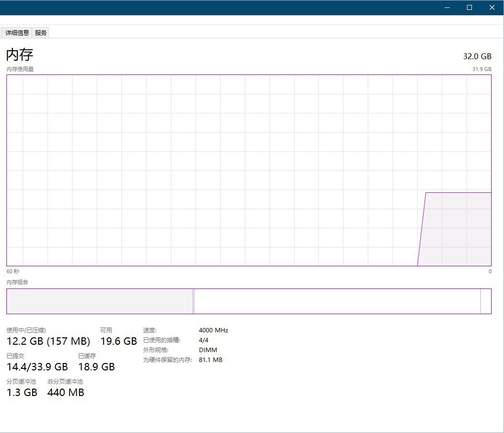This screenshot has width=504, height=433.
Task: Click the 19.6 GB available memory value
Action: [x=118, y=341]
